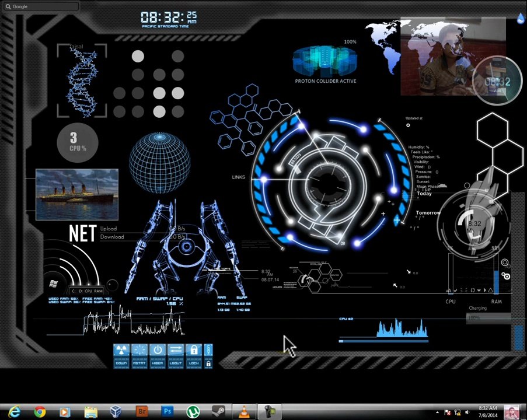Click the HIBER button label
527x420 pixels.
pyautogui.click(x=158, y=363)
